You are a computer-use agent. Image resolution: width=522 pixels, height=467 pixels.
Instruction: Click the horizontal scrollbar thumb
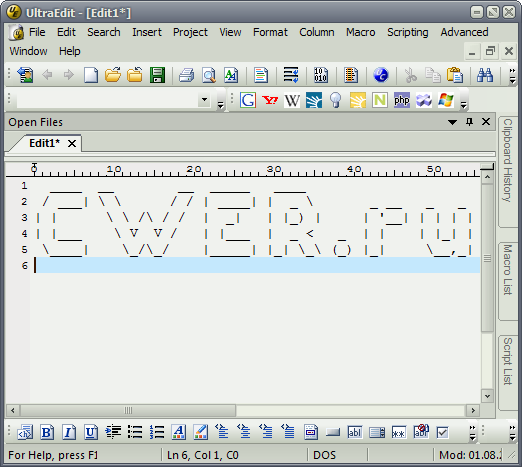[128, 410]
